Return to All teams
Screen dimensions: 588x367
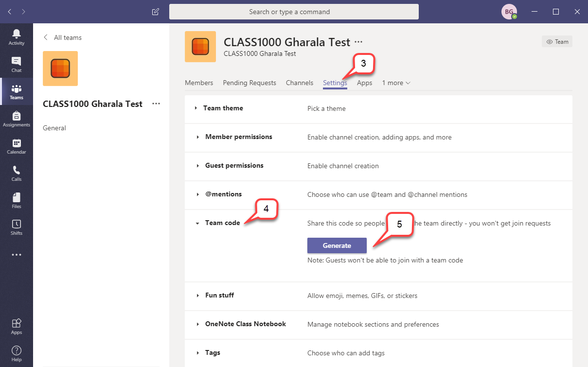click(x=63, y=37)
